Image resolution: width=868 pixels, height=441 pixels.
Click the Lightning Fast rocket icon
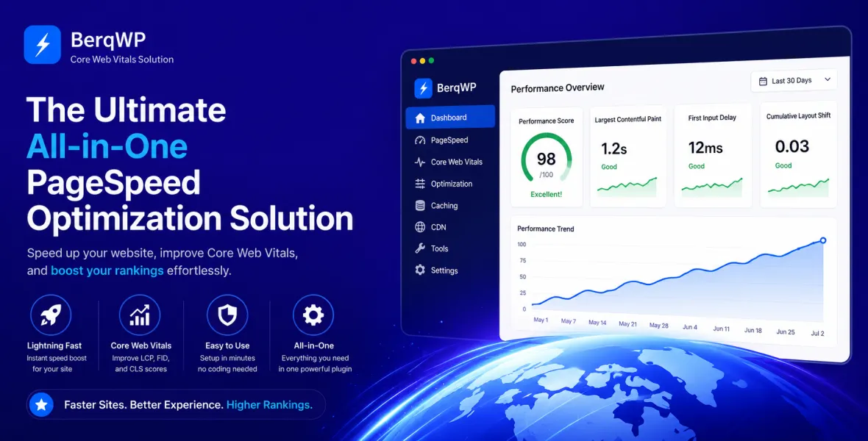51,315
